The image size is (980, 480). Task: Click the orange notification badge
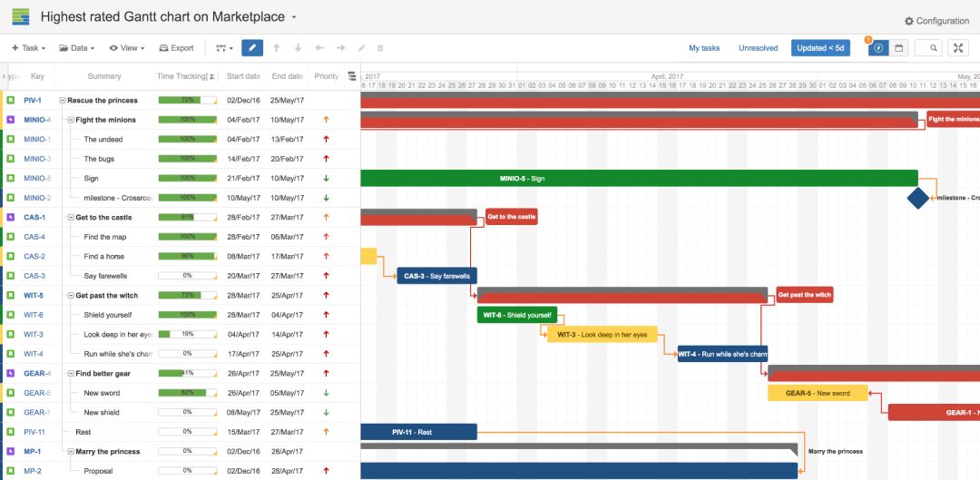click(x=868, y=40)
